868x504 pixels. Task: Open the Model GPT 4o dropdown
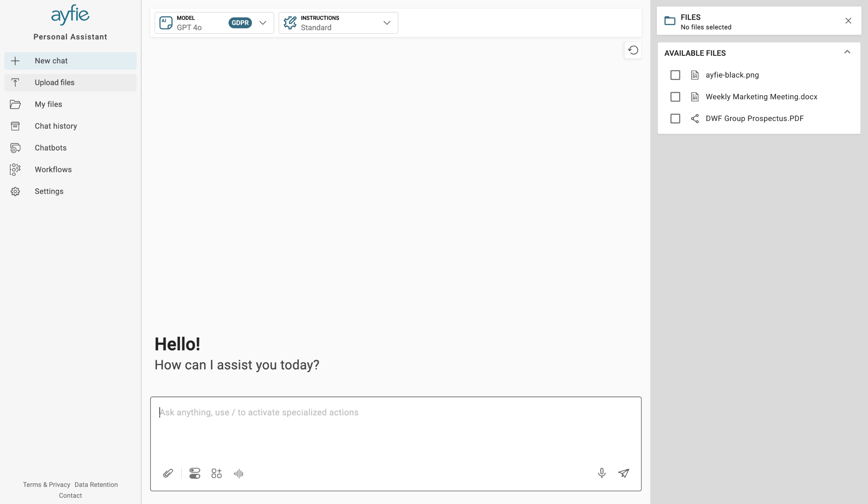click(214, 23)
